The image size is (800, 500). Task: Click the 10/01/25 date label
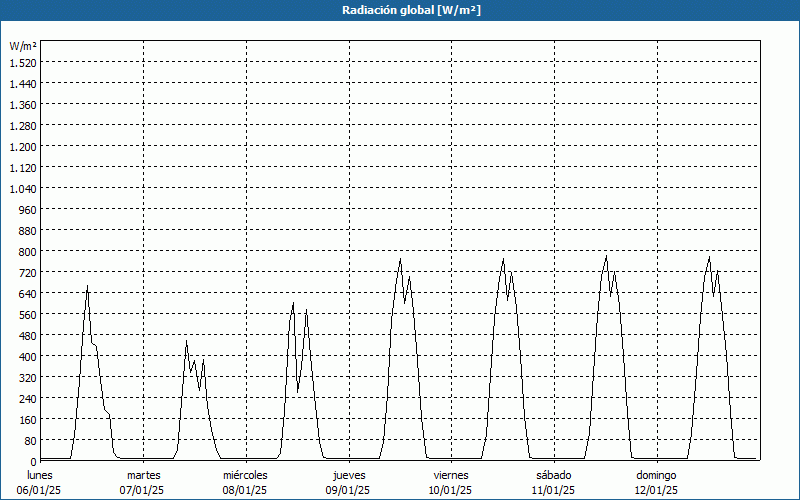pyautogui.click(x=450, y=490)
